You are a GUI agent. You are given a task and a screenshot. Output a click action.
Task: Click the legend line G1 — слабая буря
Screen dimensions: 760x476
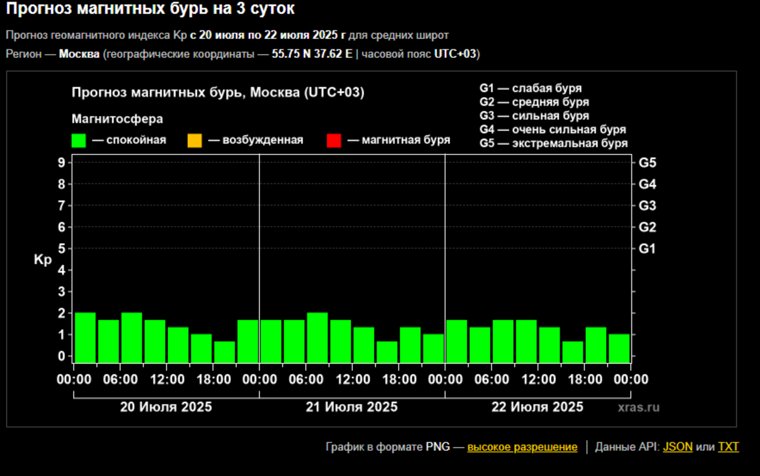click(x=530, y=88)
